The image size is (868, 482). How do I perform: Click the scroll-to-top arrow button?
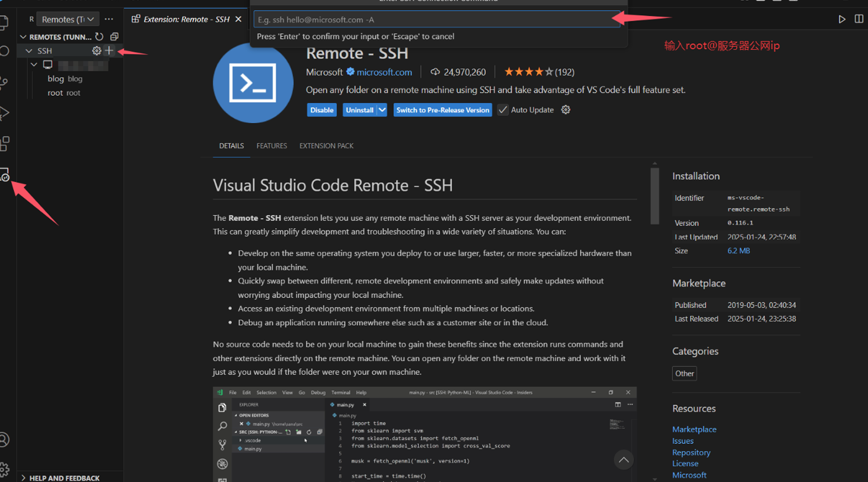coord(623,460)
